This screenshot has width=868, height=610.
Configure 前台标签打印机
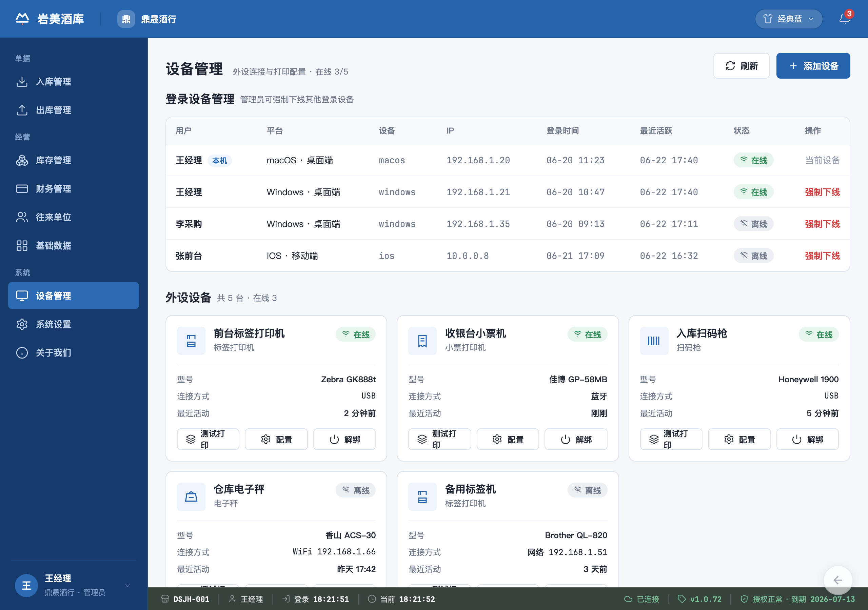[276, 439]
